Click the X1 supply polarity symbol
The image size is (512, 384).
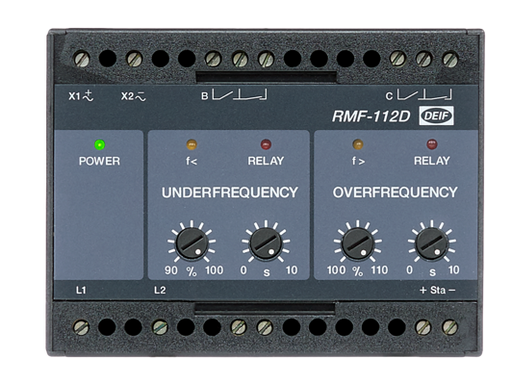click(88, 96)
